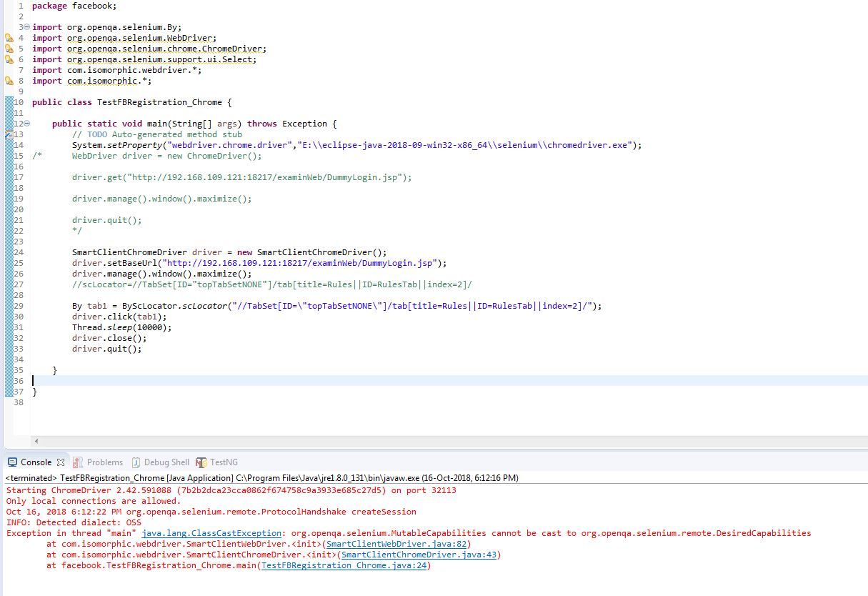Collapse the main method fold toggle
The image size is (868, 596).
click(x=27, y=124)
